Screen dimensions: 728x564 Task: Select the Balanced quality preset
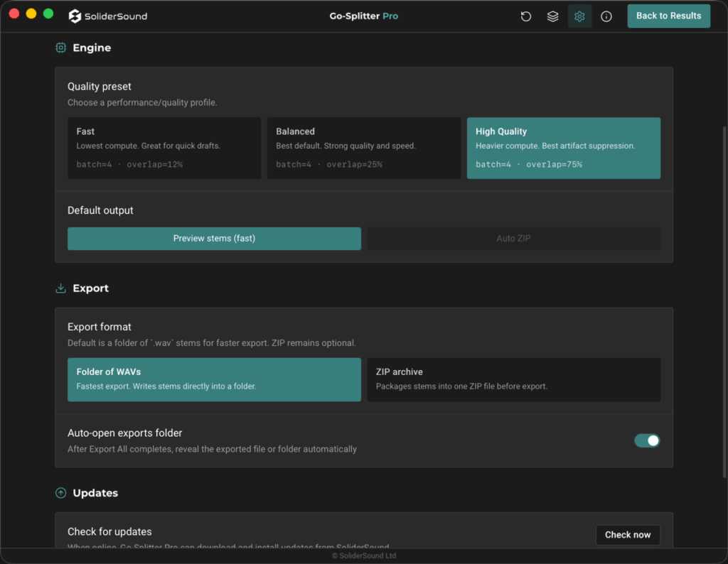pyautogui.click(x=364, y=148)
